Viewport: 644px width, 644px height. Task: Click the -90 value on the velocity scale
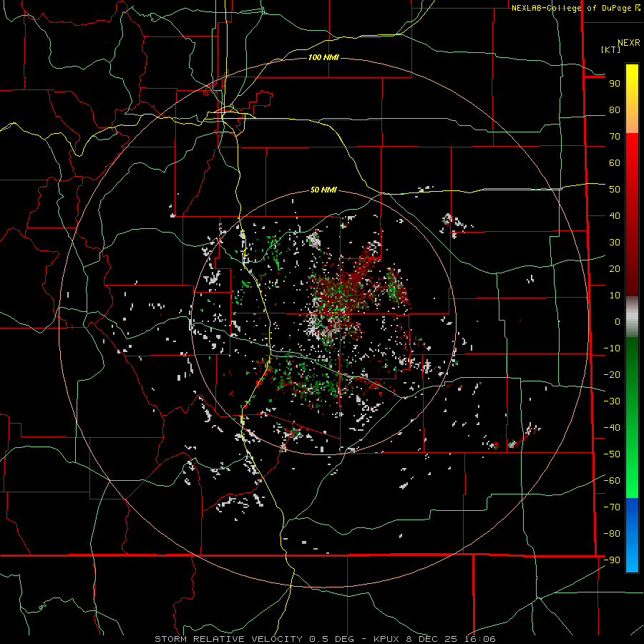pyautogui.click(x=612, y=560)
